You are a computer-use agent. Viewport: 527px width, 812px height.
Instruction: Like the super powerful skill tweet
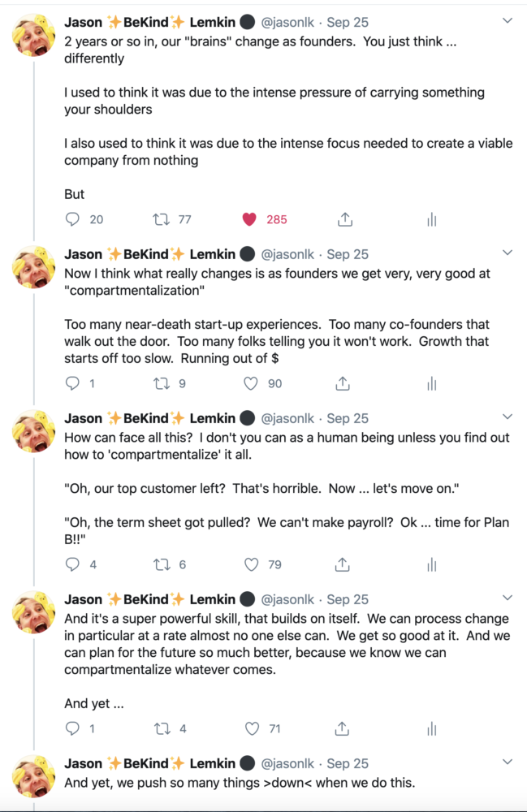pyautogui.click(x=252, y=728)
